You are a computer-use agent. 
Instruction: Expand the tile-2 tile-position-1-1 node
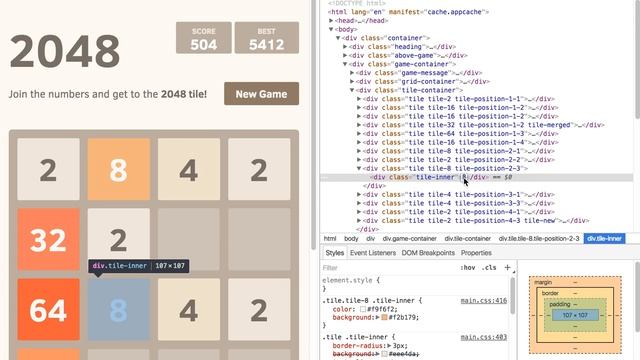click(359, 99)
